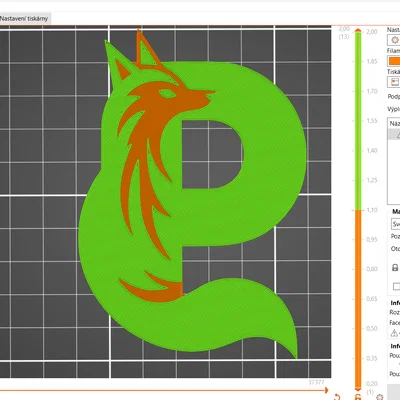This screenshot has width=400, height=400.
Task: Open the Nastavení tiskárny tab
Action: coord(24,19)
